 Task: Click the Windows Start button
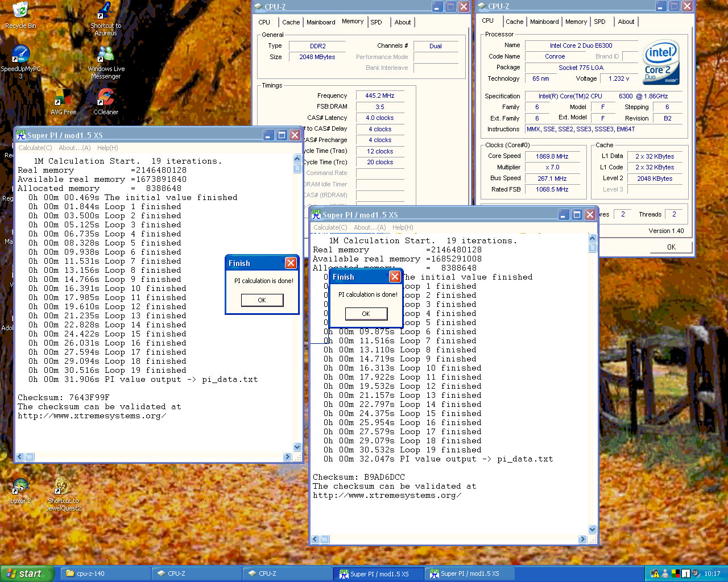point(27,573)
